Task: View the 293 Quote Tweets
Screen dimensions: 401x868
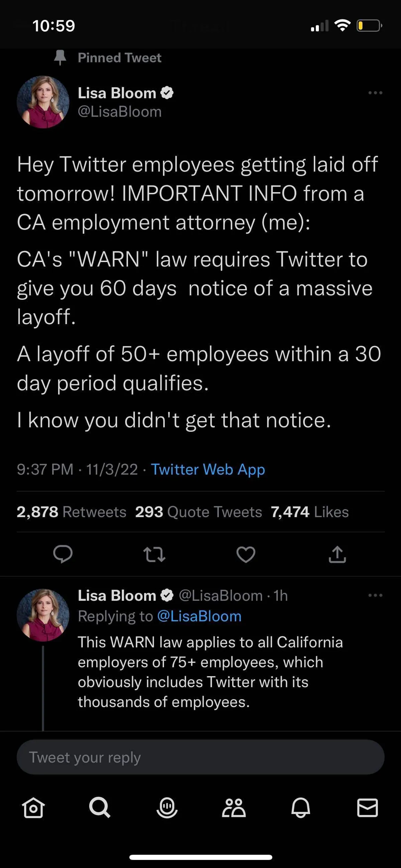Action: click(x=198, y=512)
